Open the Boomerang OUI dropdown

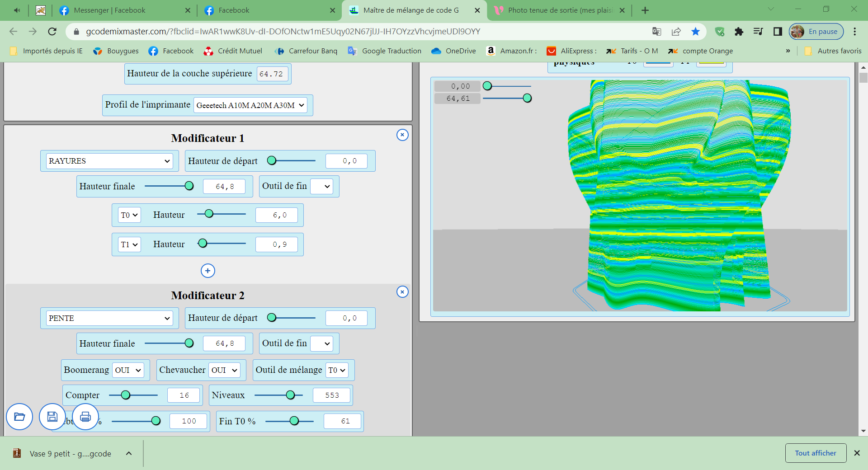128,370
